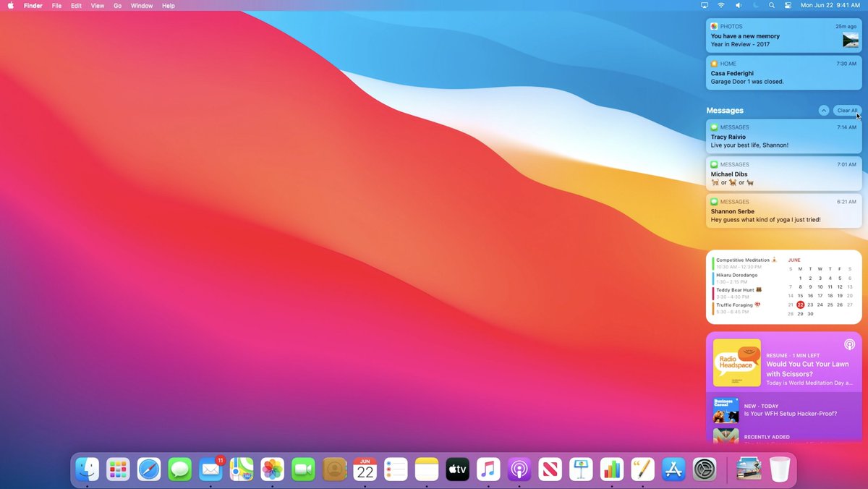Start FaceTime from the Dock
Image resolution: width=868 pixels, height=489 pixels.
click(x=303, y=469)
